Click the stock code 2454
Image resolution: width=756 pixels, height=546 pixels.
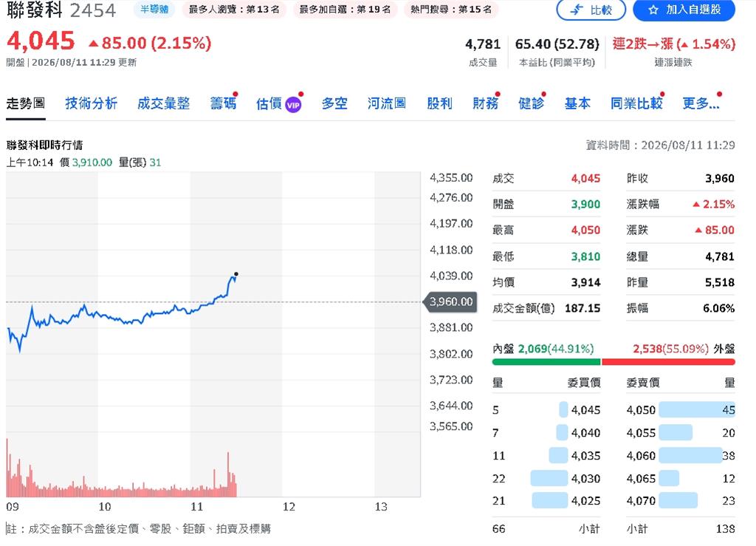click(x=93, y=10)
